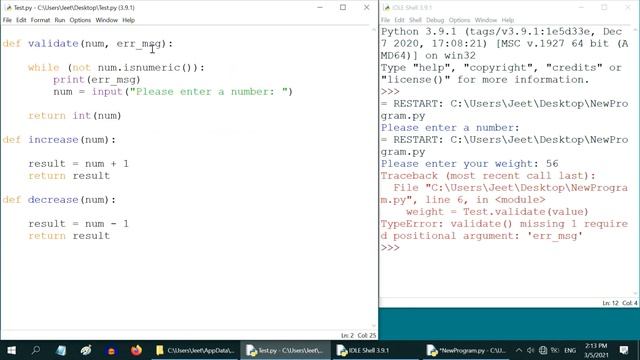
Task: Open Edit menu in Test.py editor
Action: click(x=21, y=20)
